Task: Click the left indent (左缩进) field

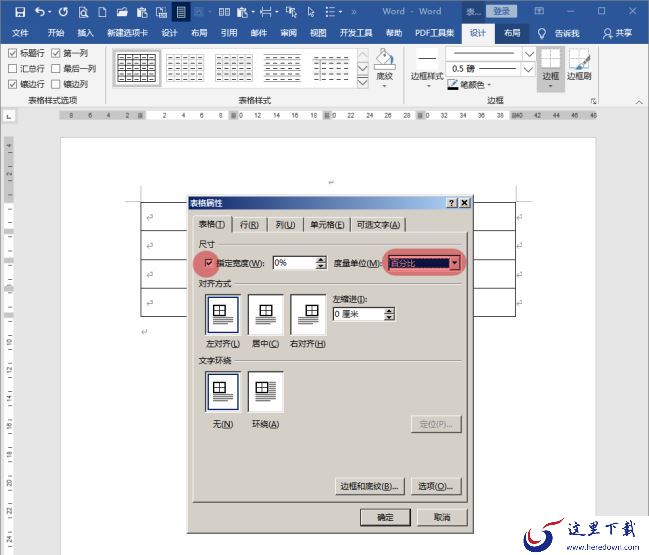Action: click(x=358, y=314)
